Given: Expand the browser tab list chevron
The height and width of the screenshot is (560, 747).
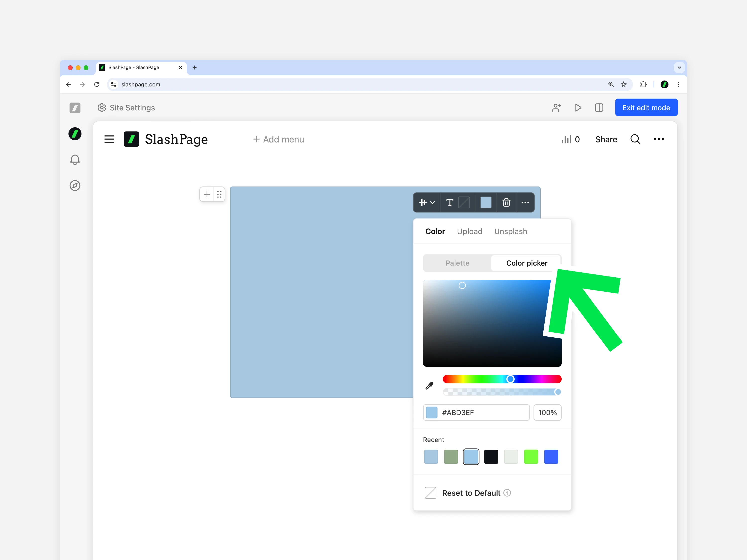Looking at the screenshot, I should coord(679,67).
